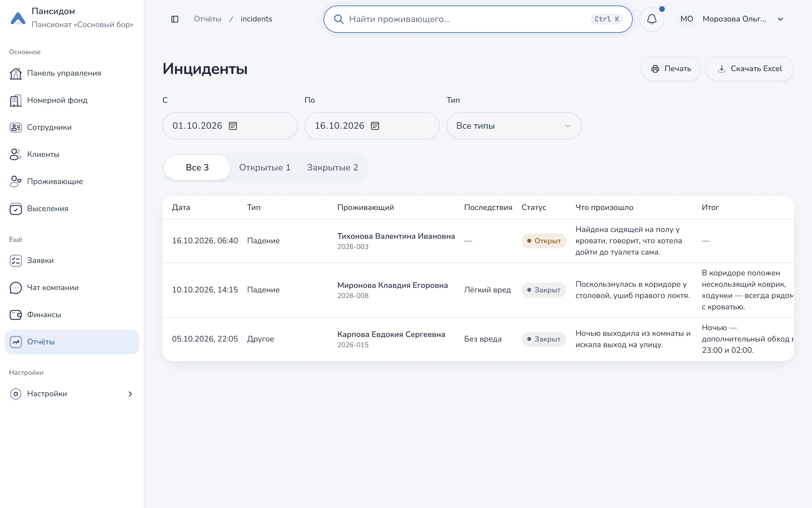Click the Сотрудники ID card icon
The height and width of the screenshot is (508, 812).
[16, 127]
